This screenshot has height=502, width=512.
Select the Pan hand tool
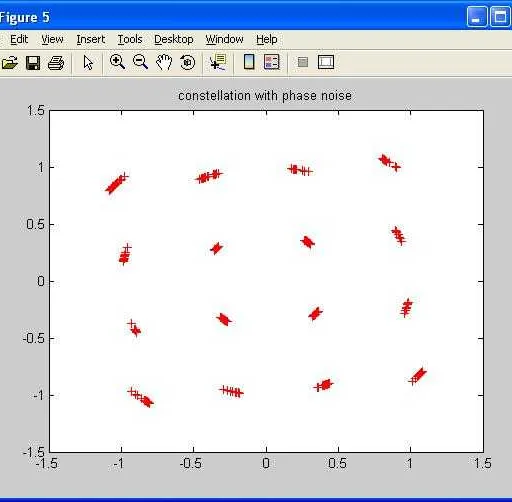(164, 62)
